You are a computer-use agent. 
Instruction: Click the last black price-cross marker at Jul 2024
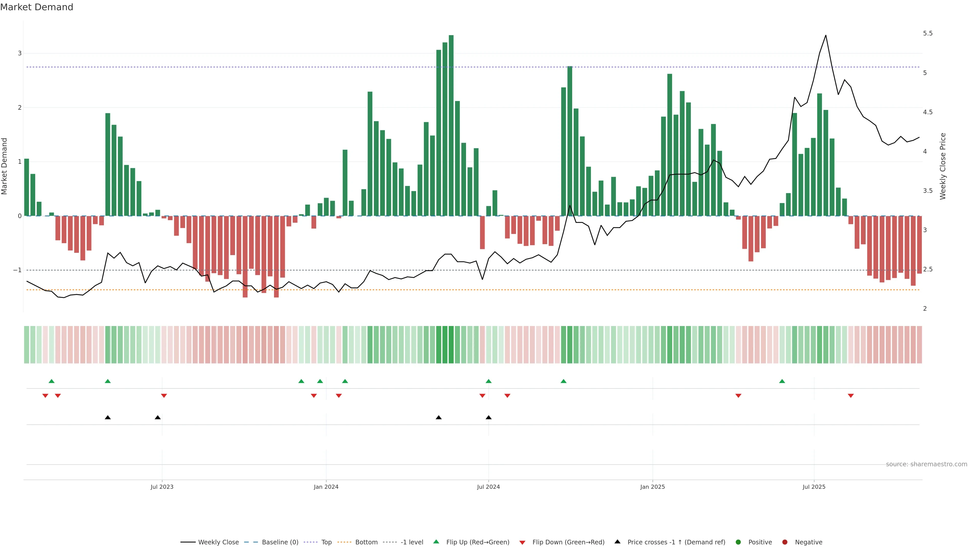(x=488, y=418)
